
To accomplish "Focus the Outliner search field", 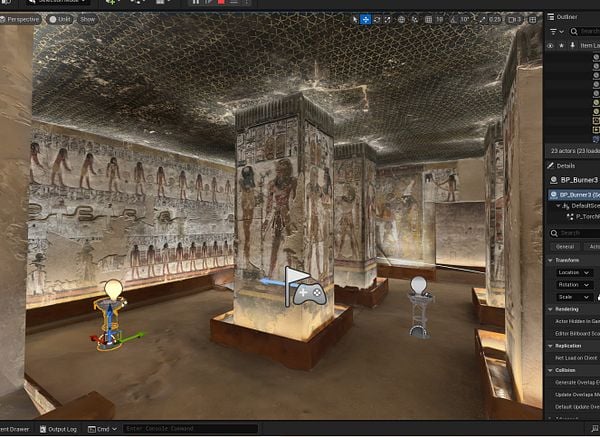I will click(x=585, y=32).
